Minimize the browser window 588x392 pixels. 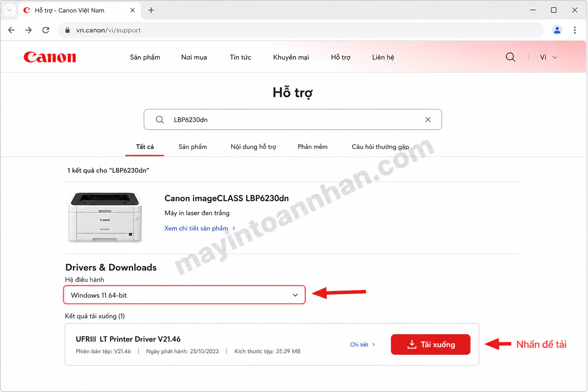click(532, 10)
